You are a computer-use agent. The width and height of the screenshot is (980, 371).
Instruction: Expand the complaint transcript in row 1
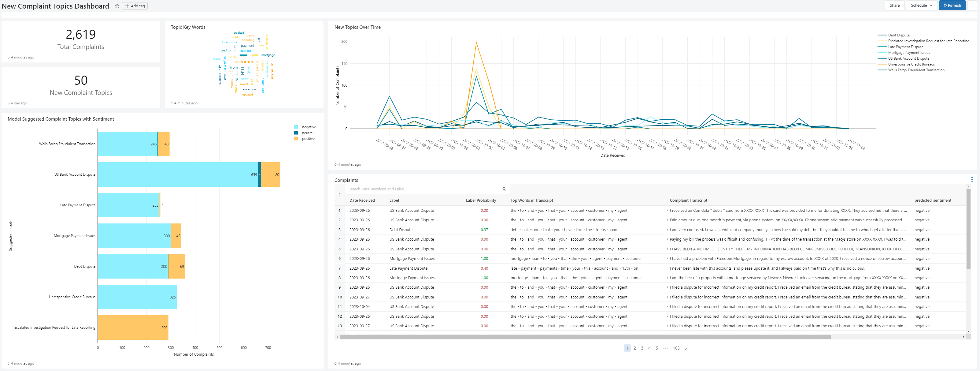coord(667,211)
